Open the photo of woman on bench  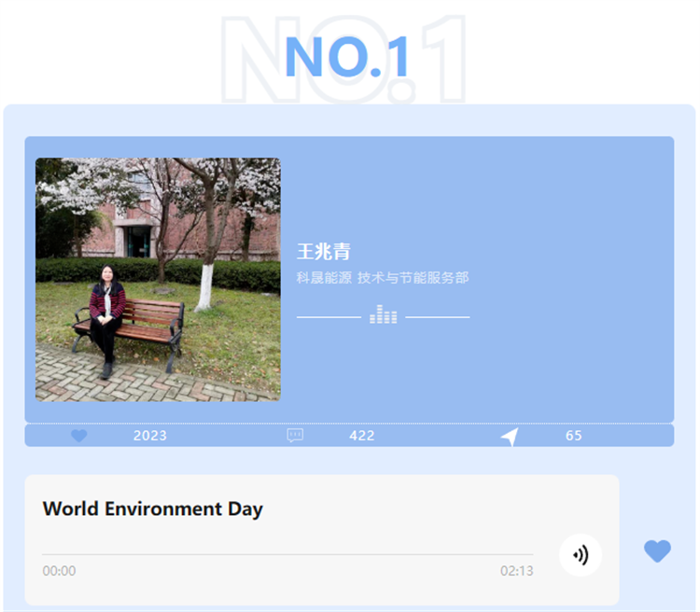[x=158, y=280]
